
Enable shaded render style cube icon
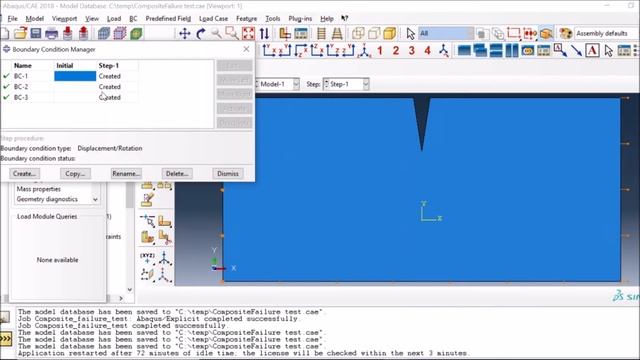390,33
